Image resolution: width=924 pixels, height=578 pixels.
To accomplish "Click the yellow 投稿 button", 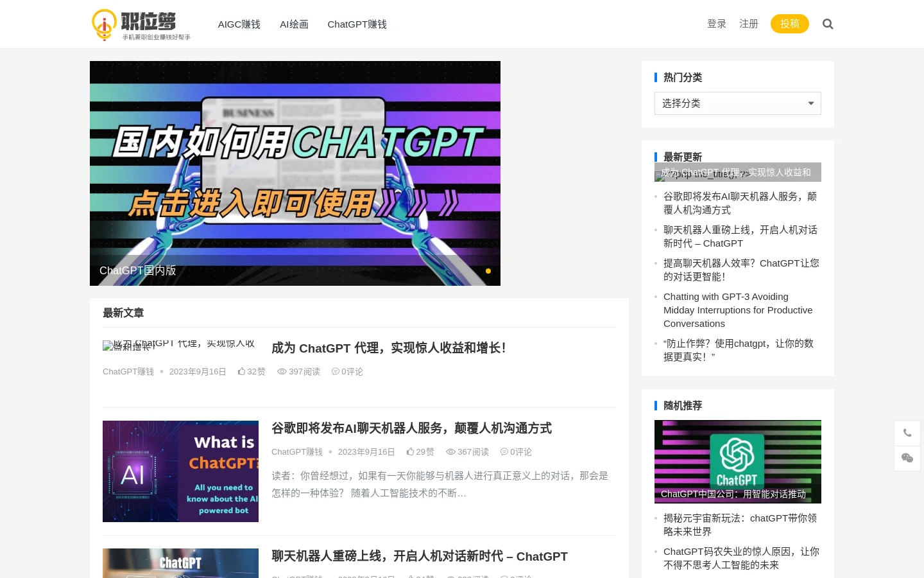I will click(x=790, y=24).
